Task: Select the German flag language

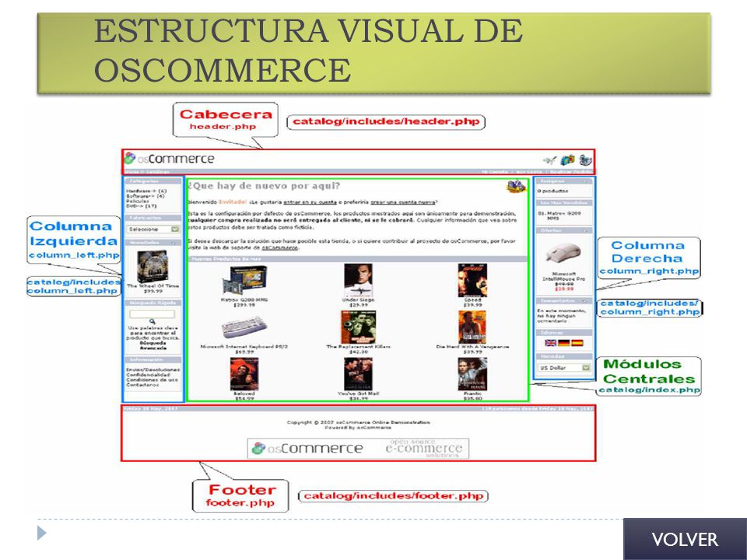Action: 563,343
